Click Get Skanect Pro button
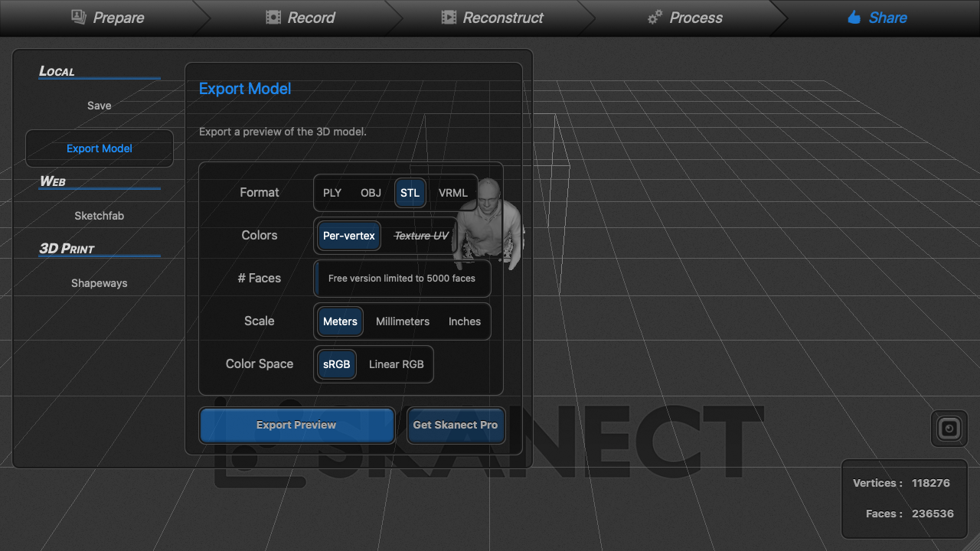 click(x=456, y=425)
